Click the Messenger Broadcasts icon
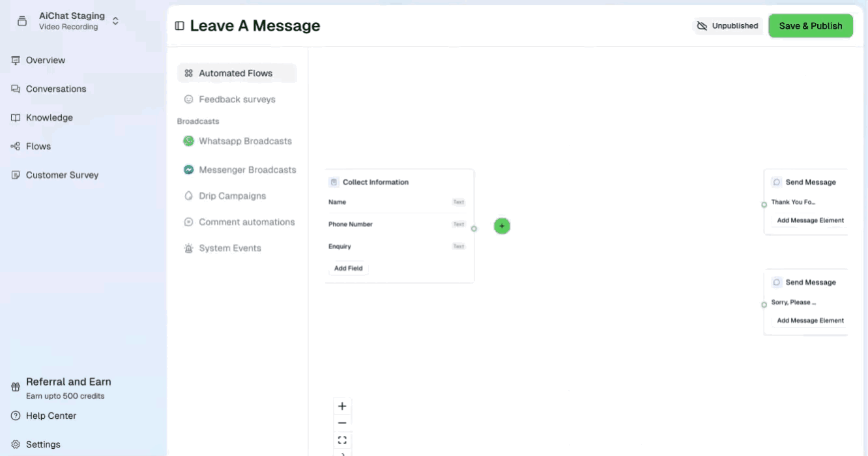Screen dimensions: 868x456 (188, 170)
